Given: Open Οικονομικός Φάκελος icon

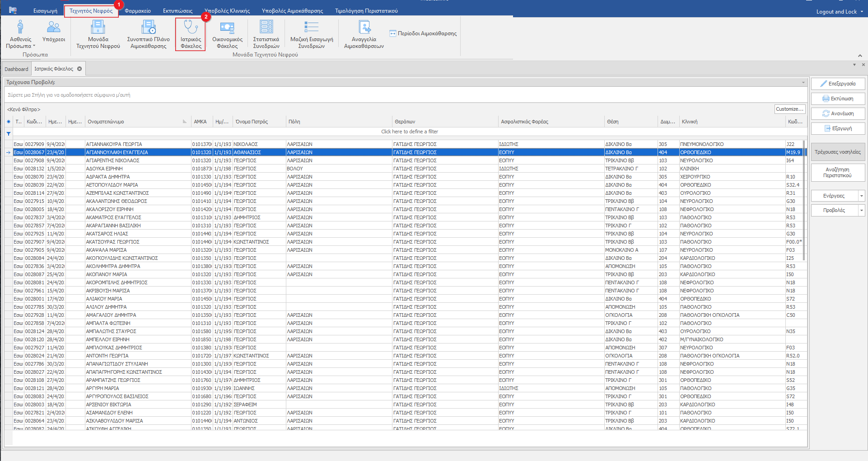Looking at the screenshot, I should [227, 34].
